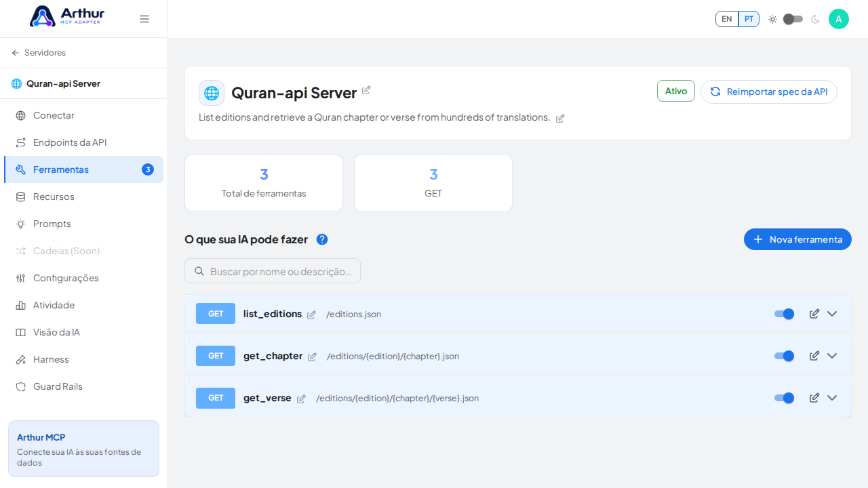
Task: Create a Nova ferramenta
Action: coord(797,239)
